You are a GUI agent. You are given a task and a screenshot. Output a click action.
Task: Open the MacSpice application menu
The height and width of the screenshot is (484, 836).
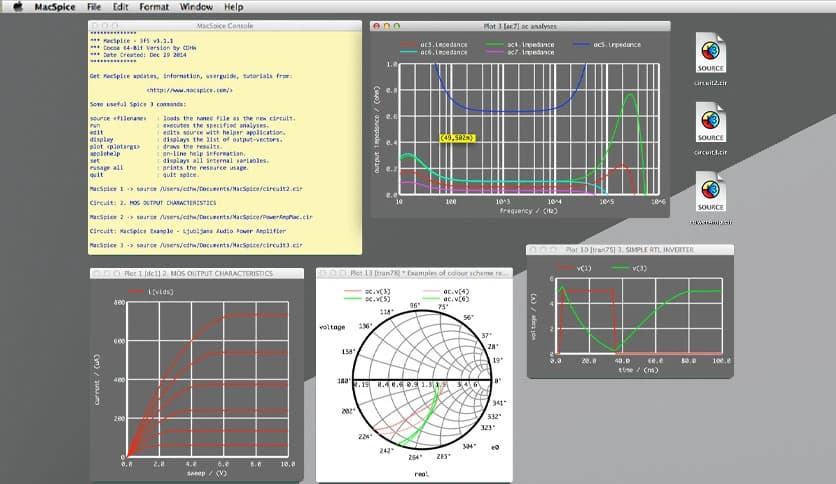coord(53,7)
